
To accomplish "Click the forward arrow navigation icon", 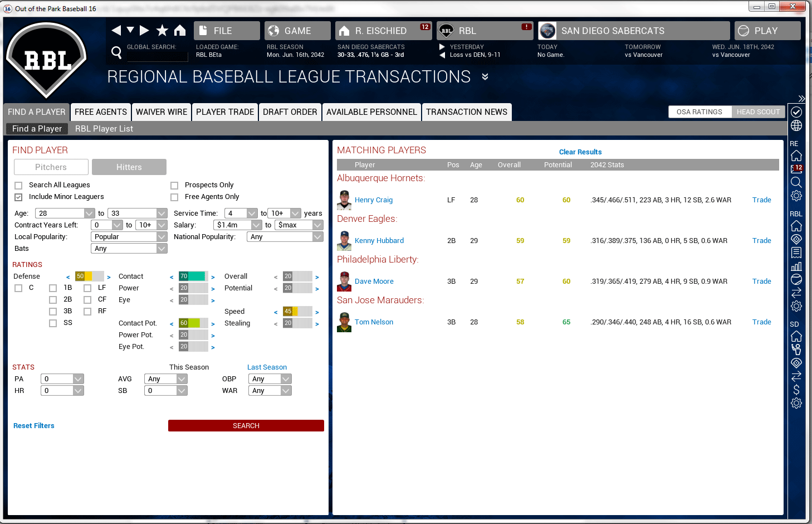I will click(x=144, y=31).
